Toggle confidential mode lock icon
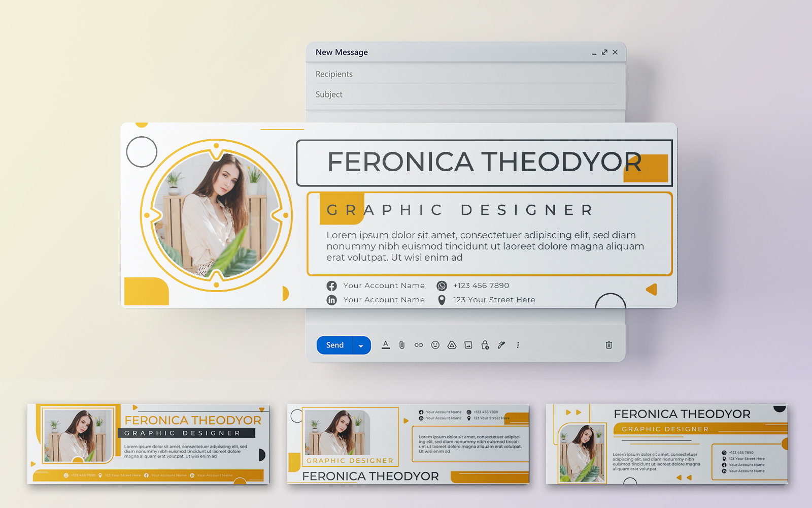812x508 pixels. [x=485, y=345]
